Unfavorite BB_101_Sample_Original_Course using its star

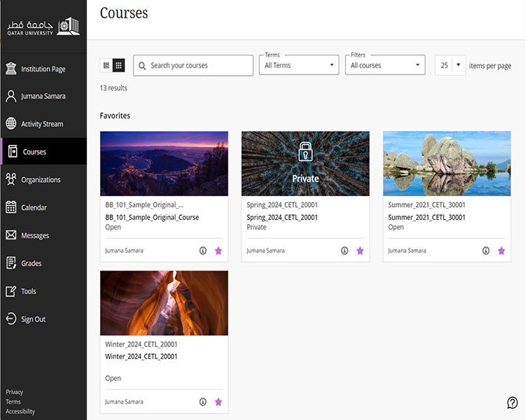pos(218,251)
